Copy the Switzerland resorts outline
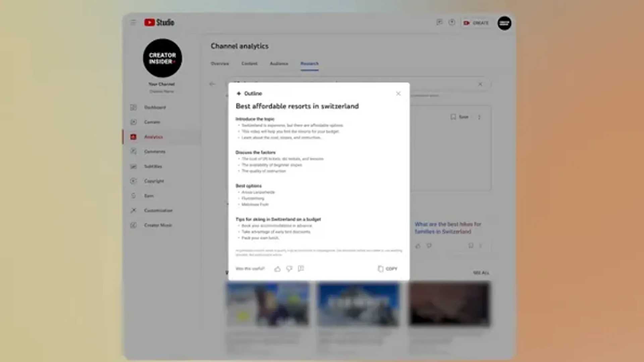 [x=387, y=268]
